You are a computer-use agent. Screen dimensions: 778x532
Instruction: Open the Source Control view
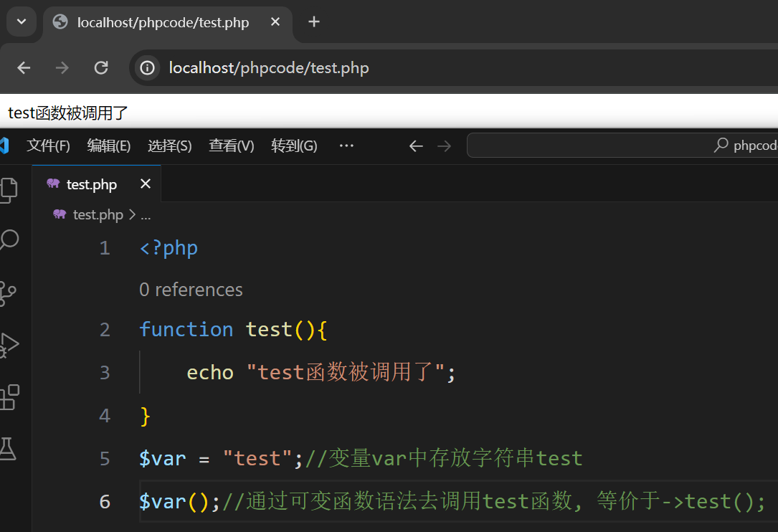[x=7, y=293]
